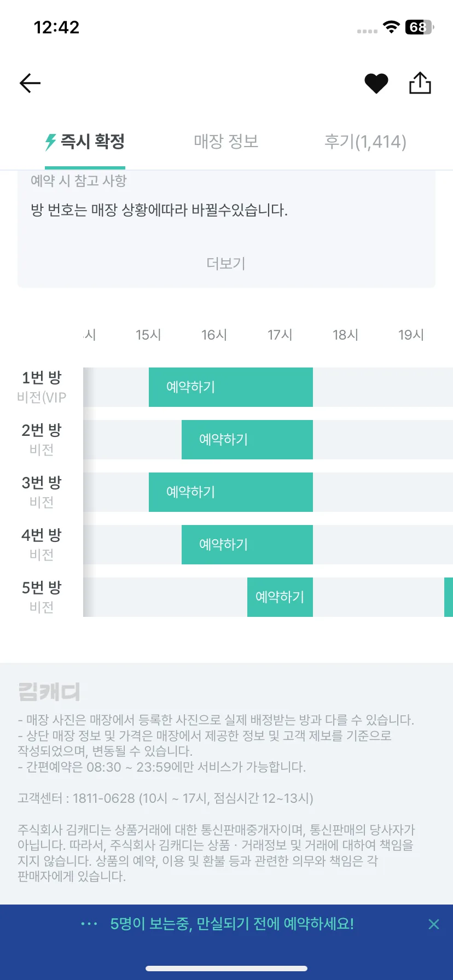Select the 17시 time header

click(x=280, y=335)
